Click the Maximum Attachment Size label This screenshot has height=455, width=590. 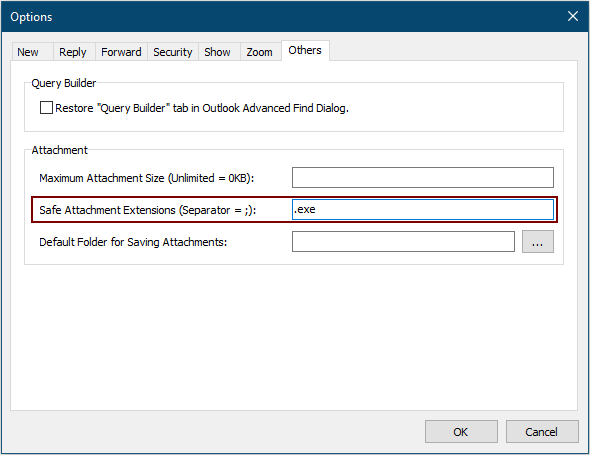point(147,178)
